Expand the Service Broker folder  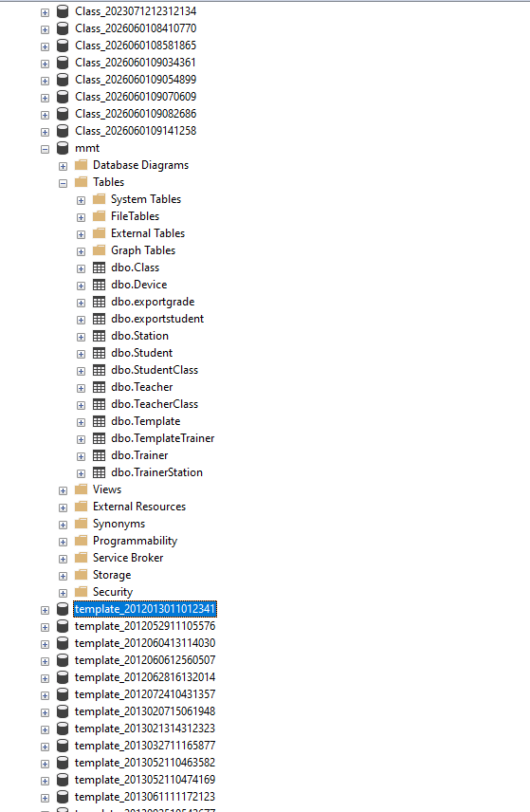click(x=64, y=560)
